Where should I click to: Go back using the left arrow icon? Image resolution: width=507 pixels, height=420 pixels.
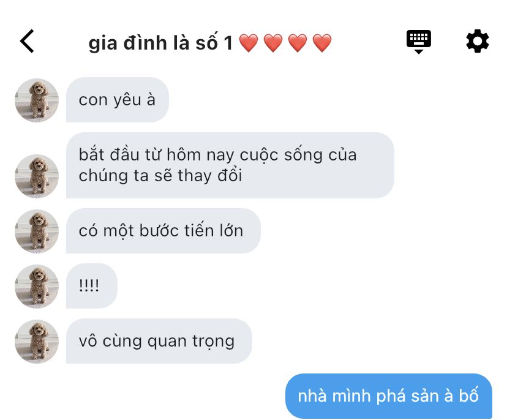coord(27,41)
